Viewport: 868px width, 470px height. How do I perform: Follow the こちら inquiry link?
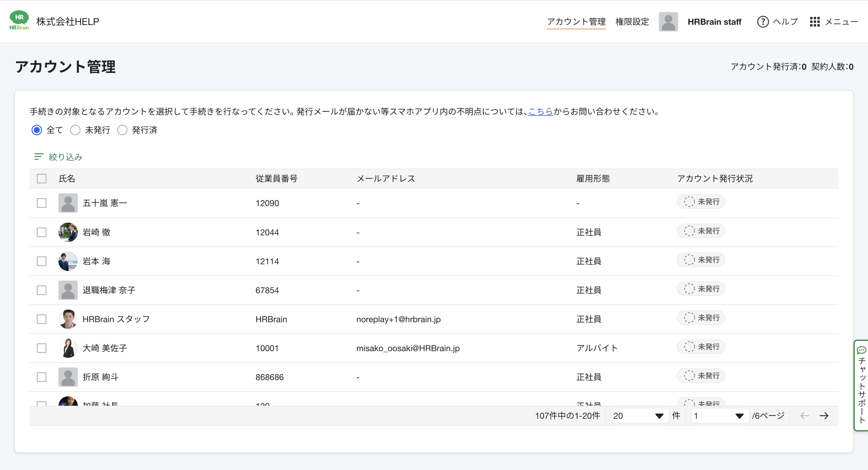(540, 112)
